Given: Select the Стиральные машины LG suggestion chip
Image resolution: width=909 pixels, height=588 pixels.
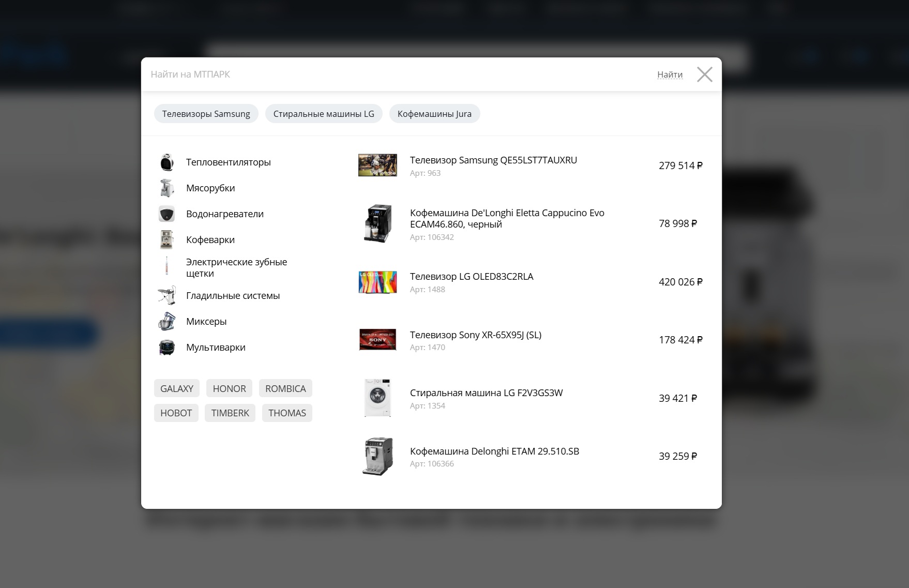Looking at the screenshot, I should (x=324, y=114).
